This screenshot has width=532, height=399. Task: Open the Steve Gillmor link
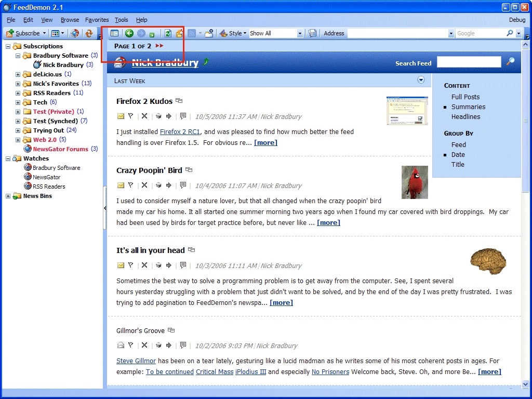(136, 361)
